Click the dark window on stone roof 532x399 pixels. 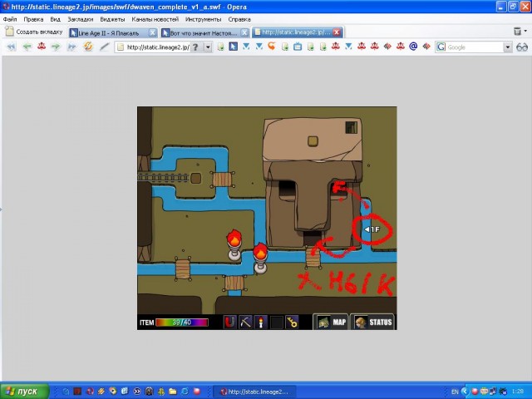tap(352, 127)
